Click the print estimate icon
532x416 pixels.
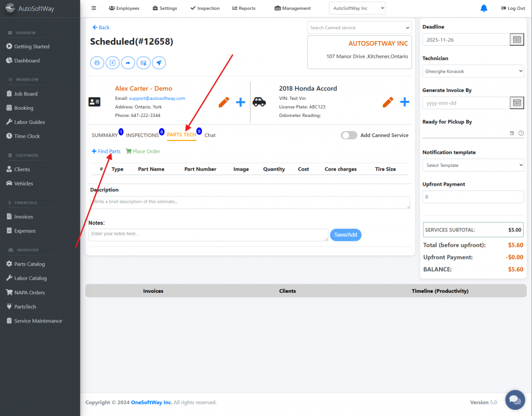click(97, 63)
